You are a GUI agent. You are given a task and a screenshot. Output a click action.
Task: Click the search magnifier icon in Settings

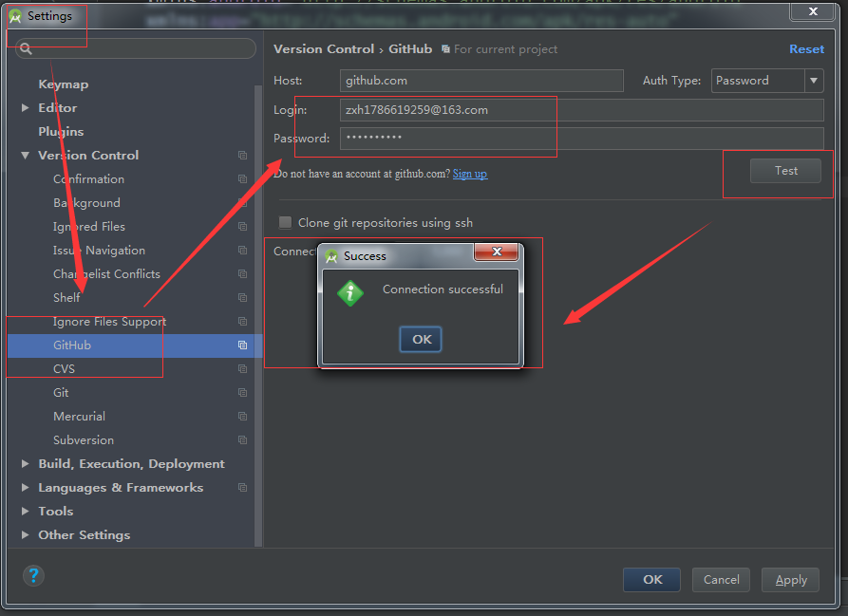(x=26, y=49)
